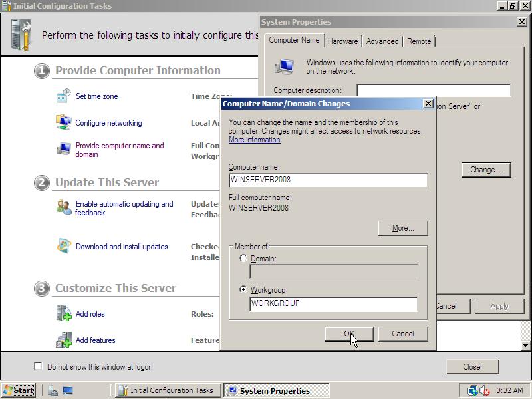Click the 'Update This Server' heading
This screenshot has height=399, width=532.
pos(107,182)
